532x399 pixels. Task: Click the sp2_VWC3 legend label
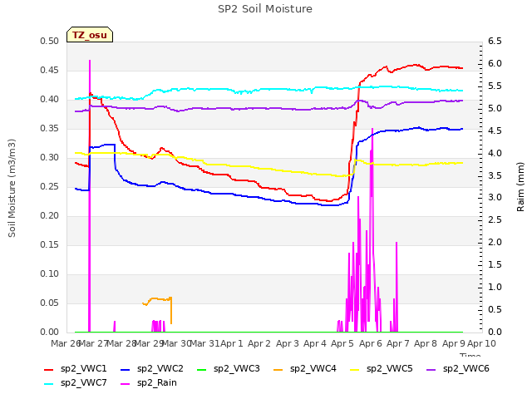(x=236, y=368)
